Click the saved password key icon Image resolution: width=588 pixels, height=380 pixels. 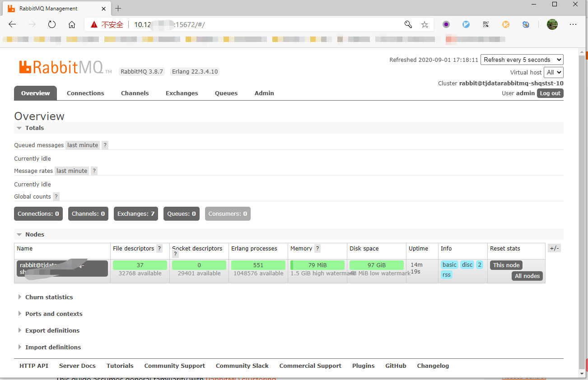408,24
